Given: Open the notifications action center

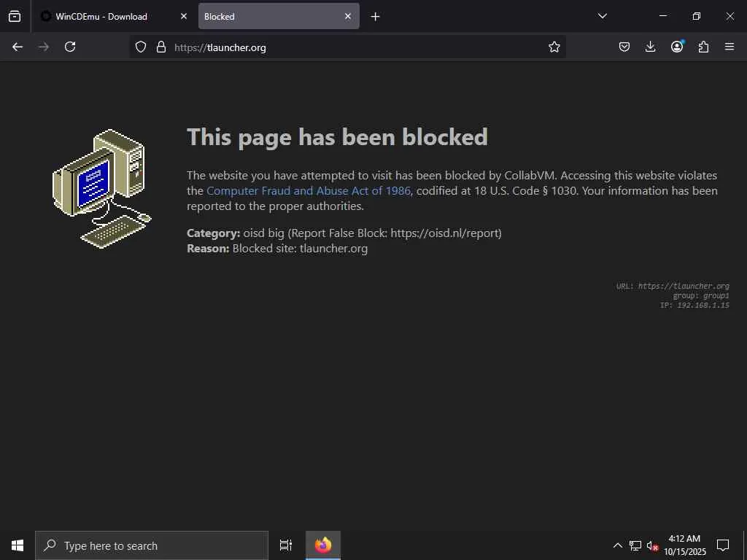Looking at the screenshot, I should [723, 545].
